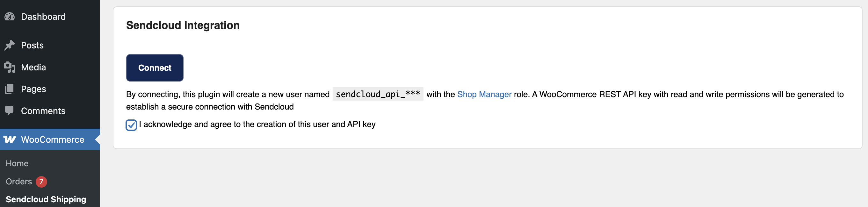Click the Comments speech bubble icon
The height and width of the screenshot is (207, 868).
coord(10,111)
